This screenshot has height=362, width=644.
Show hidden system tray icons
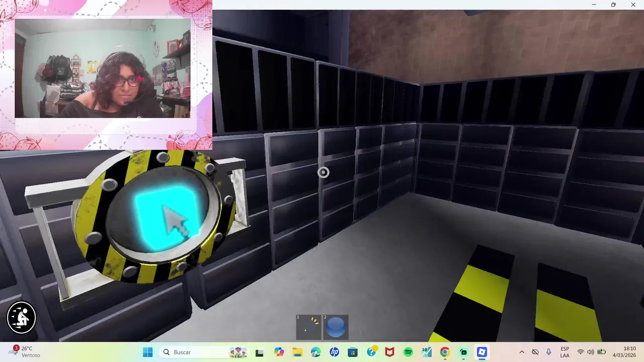pos(522,352)
